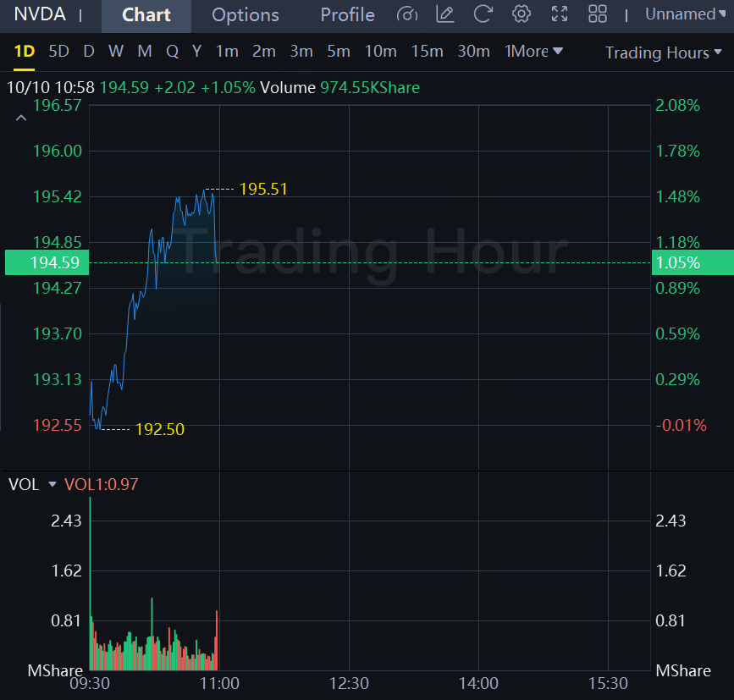This screenshot has height=700, width=734.
Task: Click the current price 194.59 tag
Action: (x=47, y=262)
